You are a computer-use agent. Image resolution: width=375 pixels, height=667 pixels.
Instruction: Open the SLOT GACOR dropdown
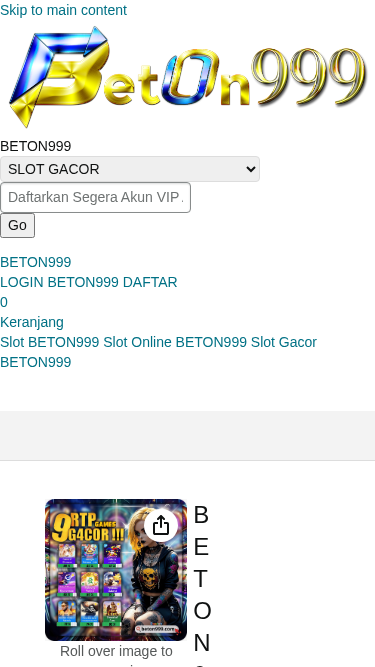pos(130,169)
